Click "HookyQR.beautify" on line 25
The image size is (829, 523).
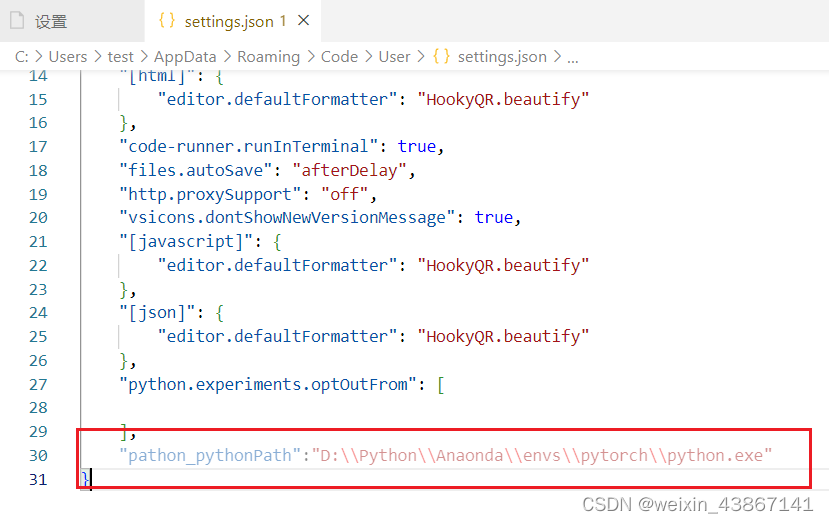pos(503,336)
